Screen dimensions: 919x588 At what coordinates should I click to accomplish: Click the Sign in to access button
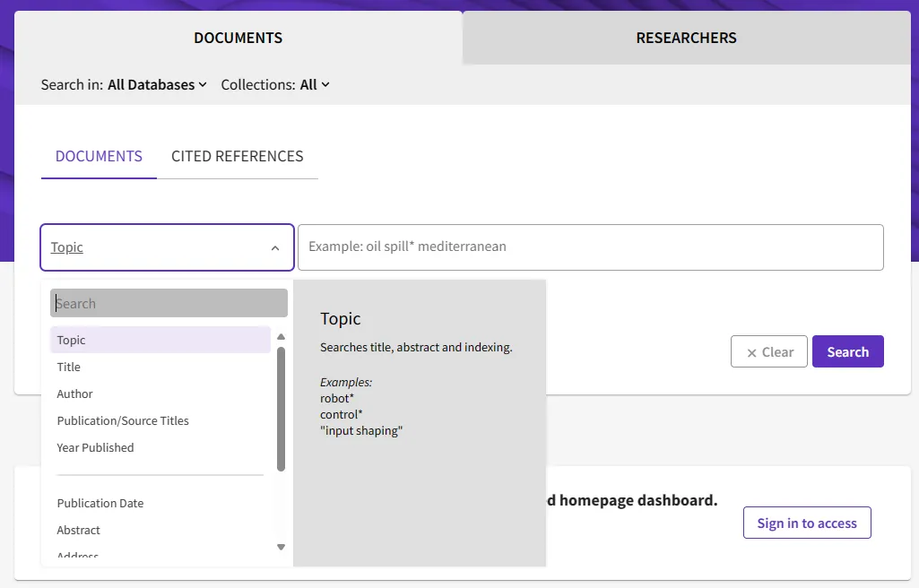click(807, 523)
